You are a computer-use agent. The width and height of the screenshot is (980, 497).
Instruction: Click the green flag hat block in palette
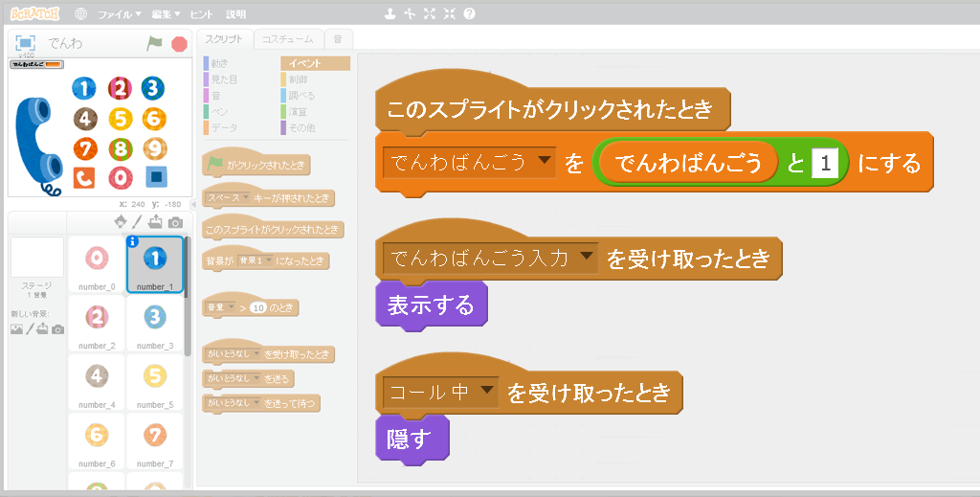click(x=256, y=165)
